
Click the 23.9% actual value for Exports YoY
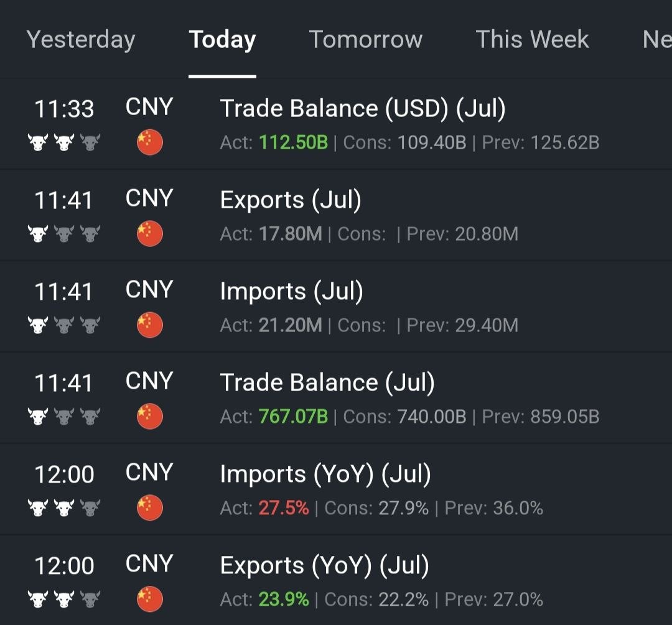(x=284, y=600)
